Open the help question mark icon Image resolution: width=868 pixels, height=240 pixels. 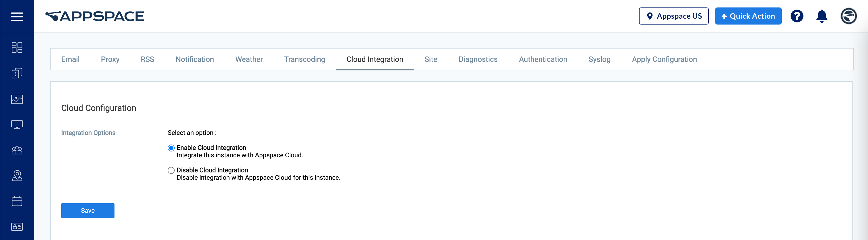tap(797, 16)
